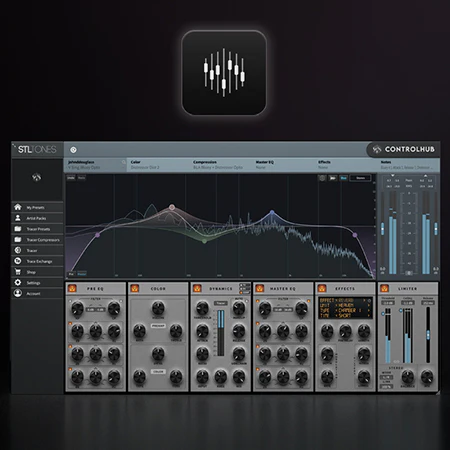Click the Trace Exchange sidebar icon
The width and height of the screenshot is (450, 450).
(x=18, y=261)
